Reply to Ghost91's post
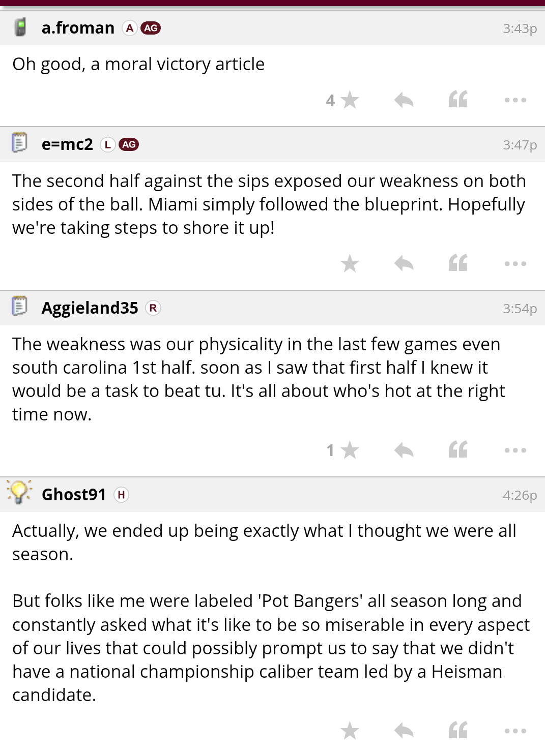Viewport: 545px width, 756px height. point(404,731)
